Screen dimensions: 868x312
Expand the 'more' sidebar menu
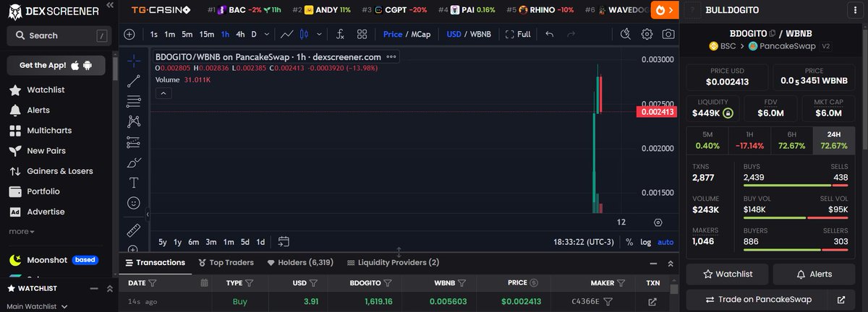tap(22, 232)
